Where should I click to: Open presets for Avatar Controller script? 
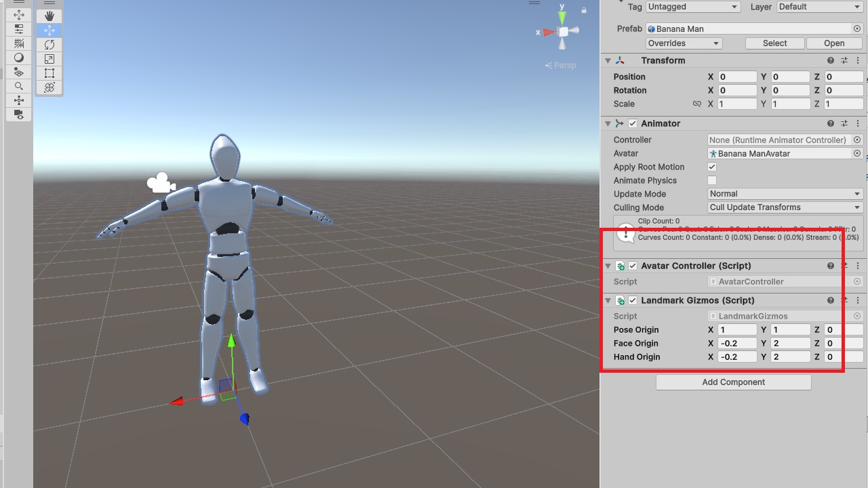(x=844, y=266)
